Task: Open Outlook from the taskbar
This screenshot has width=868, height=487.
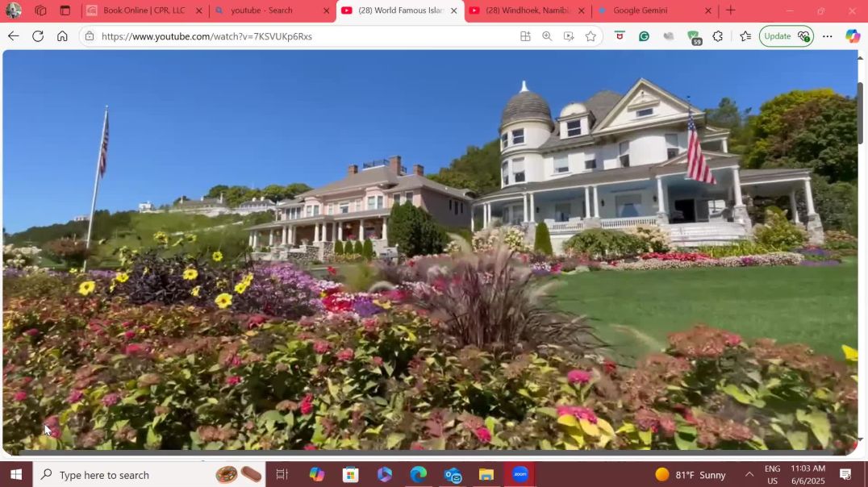Action: pos(453,474)
